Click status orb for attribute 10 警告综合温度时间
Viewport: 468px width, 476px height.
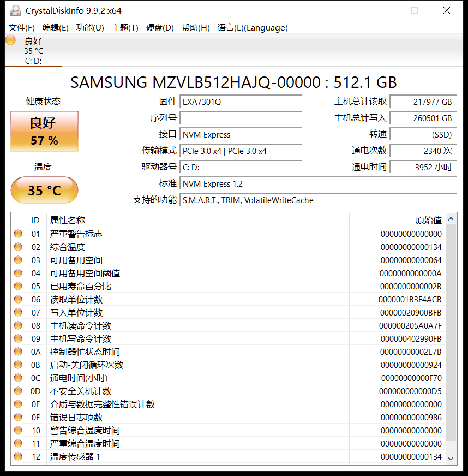(18, 430)
